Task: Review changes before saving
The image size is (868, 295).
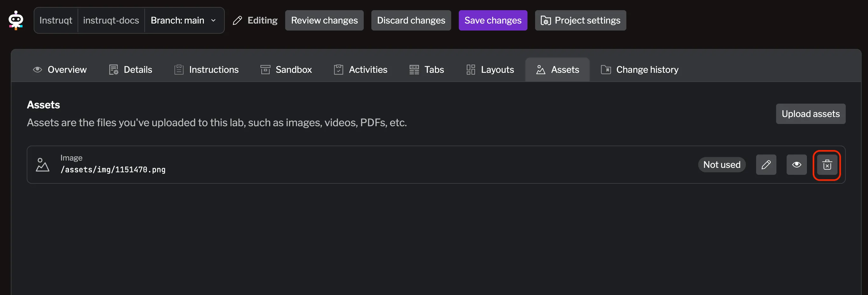Action: coord(324,20)
